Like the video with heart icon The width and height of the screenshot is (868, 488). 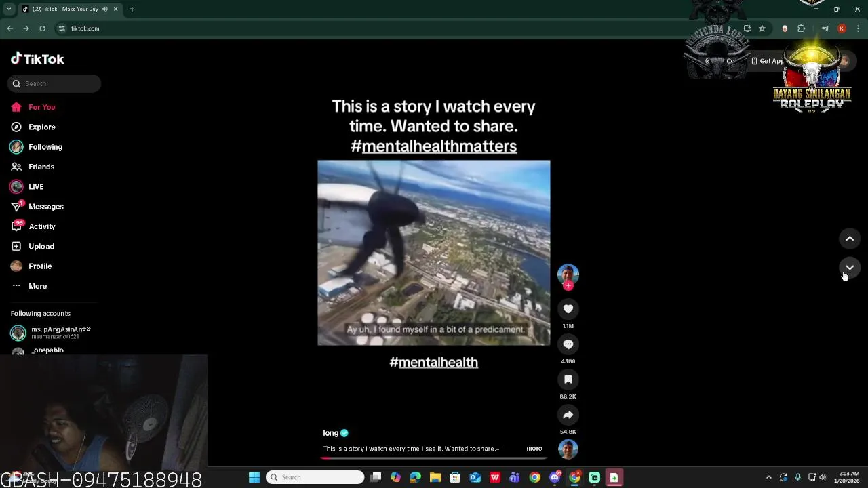tap(568, 309)
